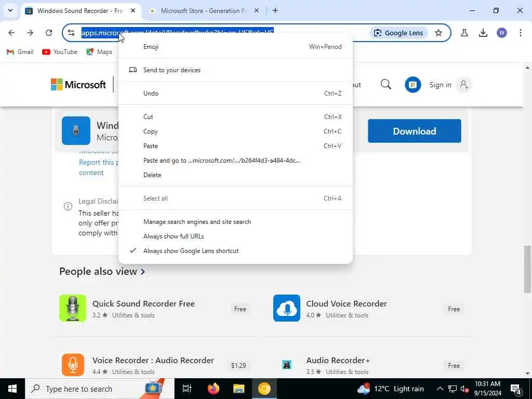Choose Cut in context menu
Viewport: 532px width, 399px height.
coord(235,117)
